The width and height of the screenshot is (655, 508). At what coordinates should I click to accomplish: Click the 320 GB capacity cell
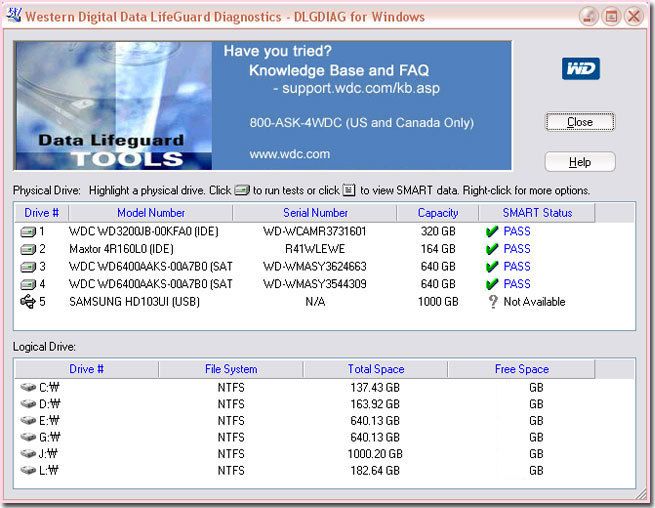(438, 231)
